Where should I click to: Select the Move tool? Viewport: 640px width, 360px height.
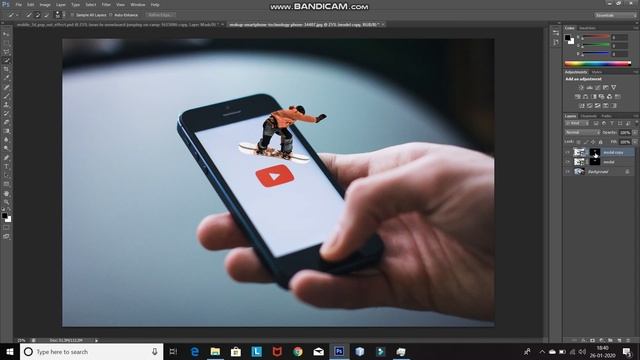point(6,34)
